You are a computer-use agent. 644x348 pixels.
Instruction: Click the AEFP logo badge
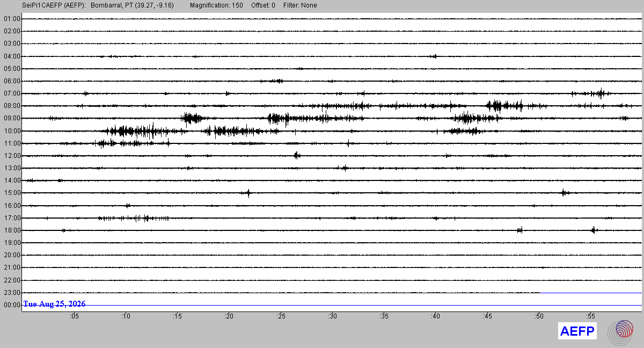[x=577, y=331]
